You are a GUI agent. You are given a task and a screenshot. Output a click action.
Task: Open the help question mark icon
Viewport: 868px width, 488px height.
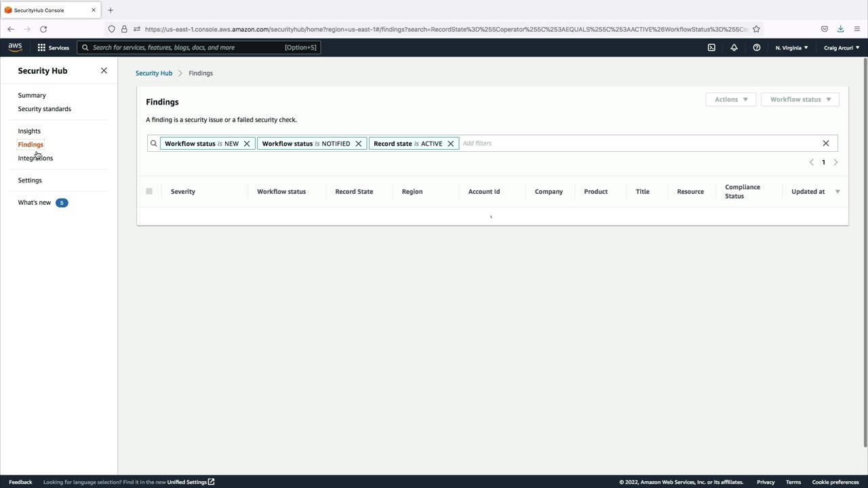pos(757,47)
